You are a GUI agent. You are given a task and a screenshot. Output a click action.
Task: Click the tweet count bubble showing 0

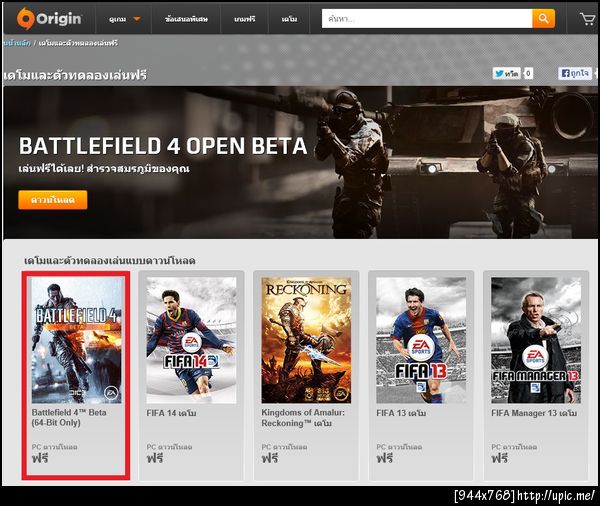528,73
